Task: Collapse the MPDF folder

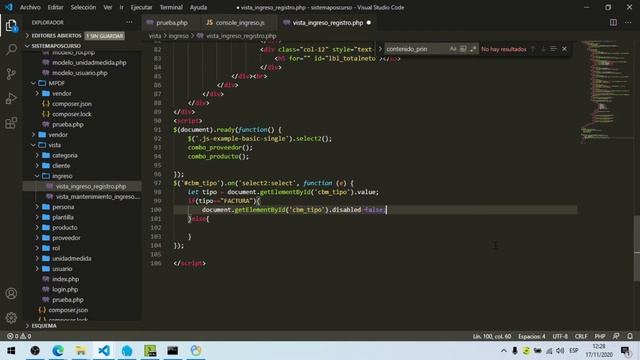Action: coord(56,83)
